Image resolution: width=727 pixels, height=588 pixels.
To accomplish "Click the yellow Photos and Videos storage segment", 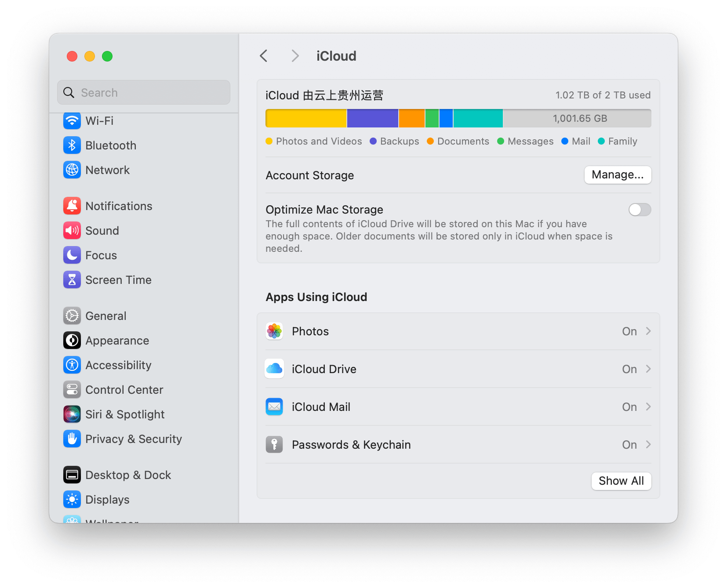I will (306, 118).
